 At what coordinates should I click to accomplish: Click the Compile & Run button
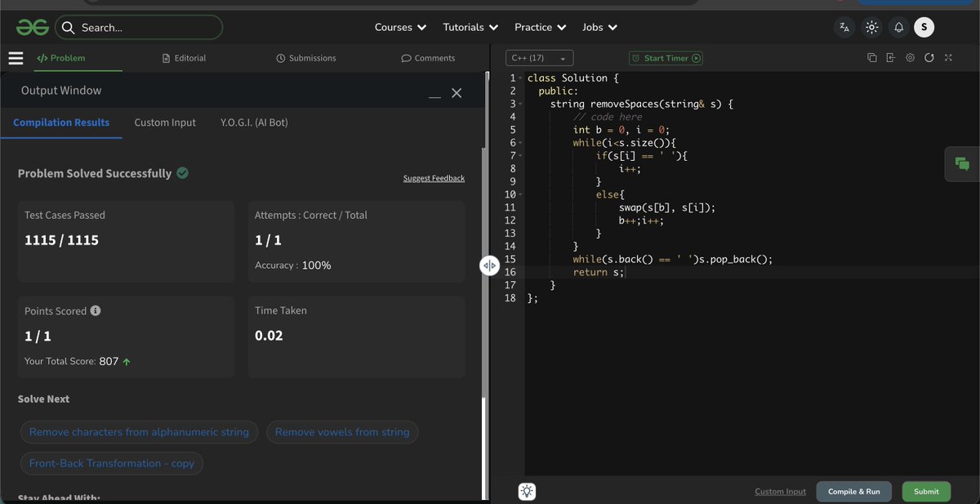854,492
